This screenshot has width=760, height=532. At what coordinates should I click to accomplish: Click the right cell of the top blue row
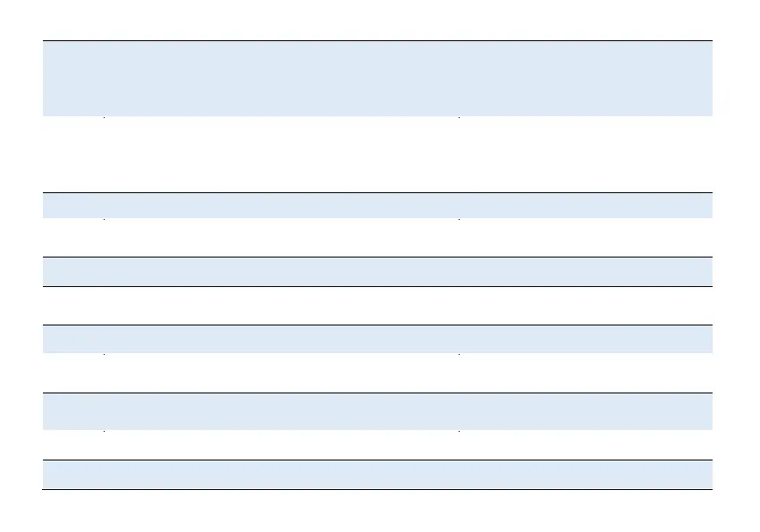586,78
